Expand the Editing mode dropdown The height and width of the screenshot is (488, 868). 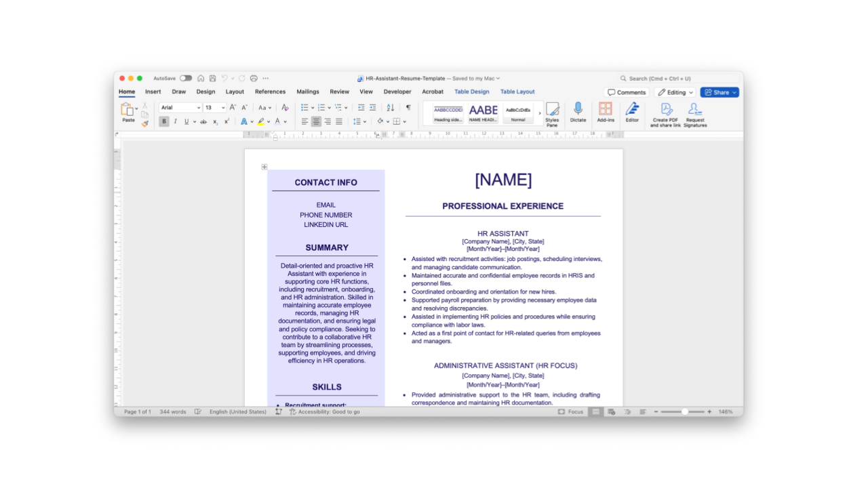[675, 92]
